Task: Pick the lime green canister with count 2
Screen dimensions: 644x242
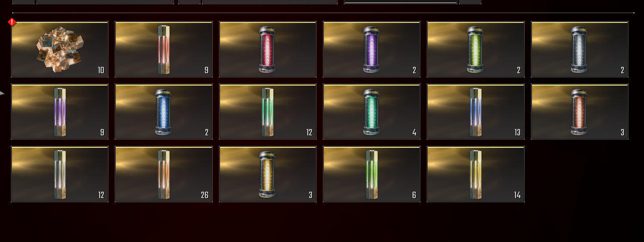Action: coord(475,49)
